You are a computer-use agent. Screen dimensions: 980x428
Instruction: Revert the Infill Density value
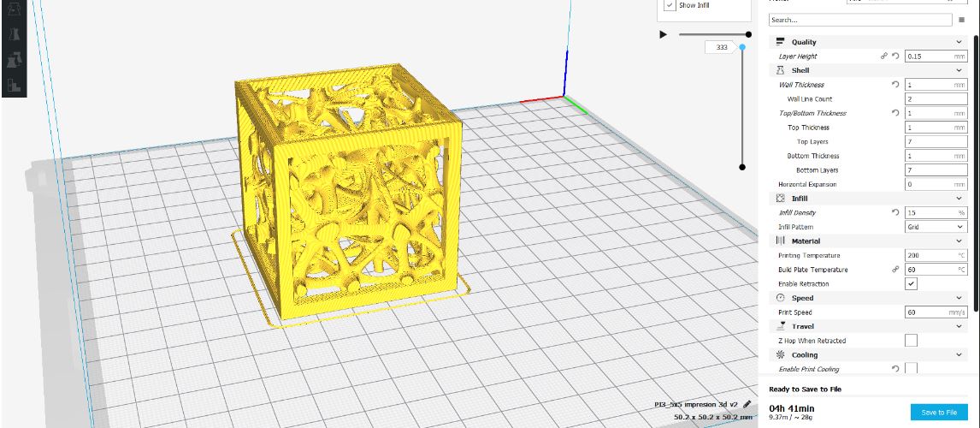895,213
